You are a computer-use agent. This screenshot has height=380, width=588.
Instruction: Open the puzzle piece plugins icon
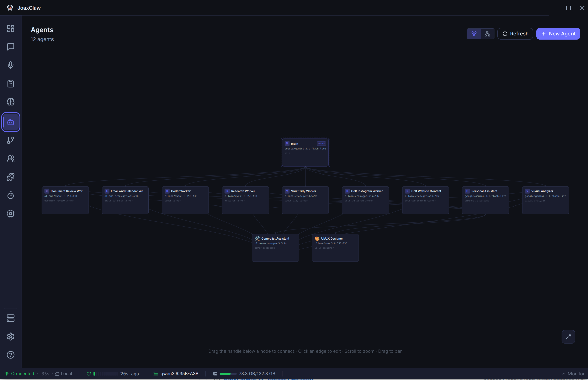pos(11,177)
